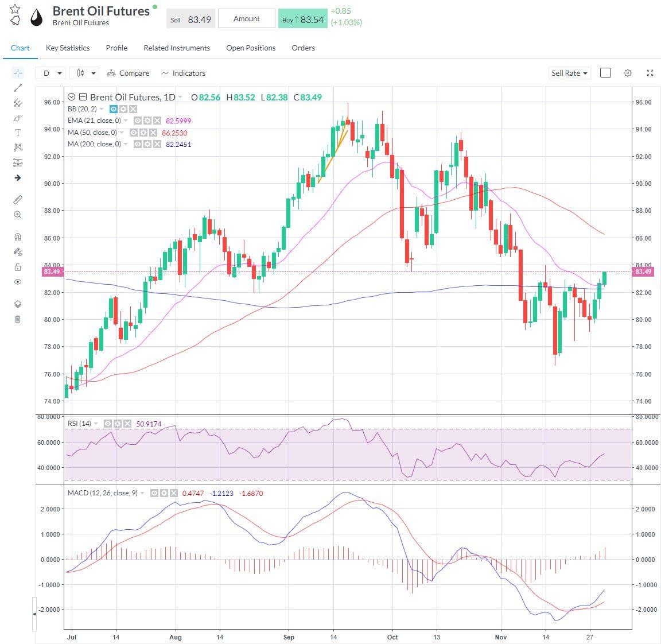The width and height of the screenshot is (661, 644).
Task: Open the Indicators menu
Action: [184, 73]
